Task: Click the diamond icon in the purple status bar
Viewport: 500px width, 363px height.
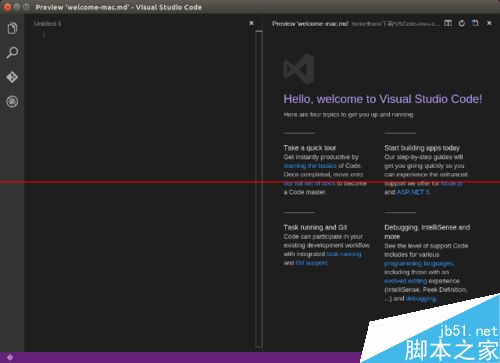Action: [10, 357]
